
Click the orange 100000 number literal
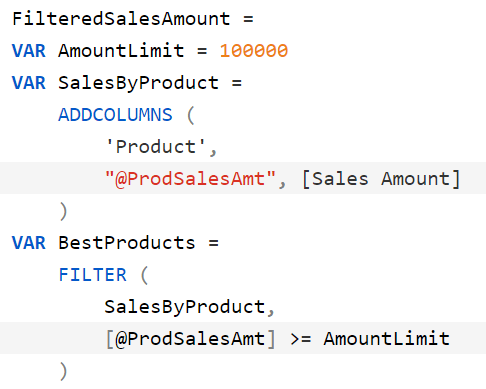point(254,51)
